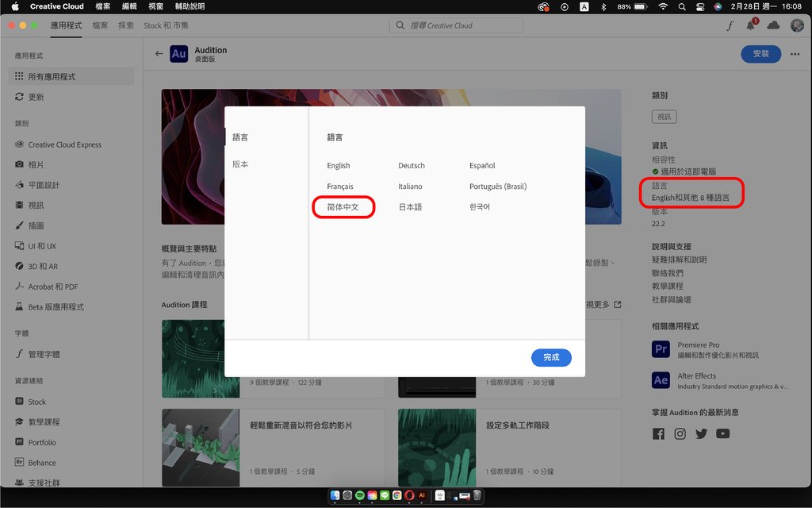Open Audition's Facebook page icon
The image size is (812, 508).
click(x=658, y=433)
